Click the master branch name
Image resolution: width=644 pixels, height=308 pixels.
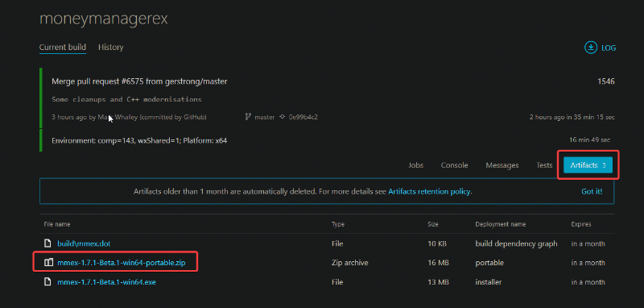[264, 117]
